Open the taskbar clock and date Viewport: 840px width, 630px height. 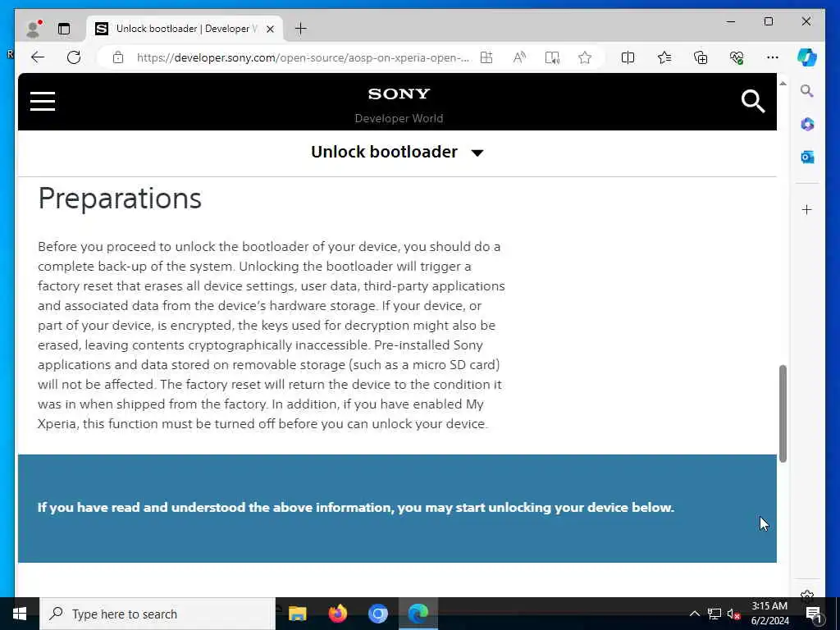769,614
